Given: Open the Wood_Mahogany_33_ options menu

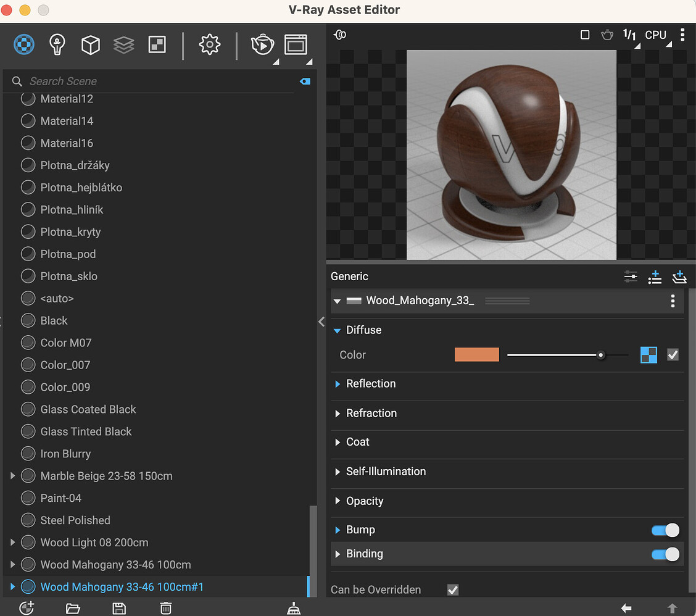Looking at the screenshot, I should 673,301.
